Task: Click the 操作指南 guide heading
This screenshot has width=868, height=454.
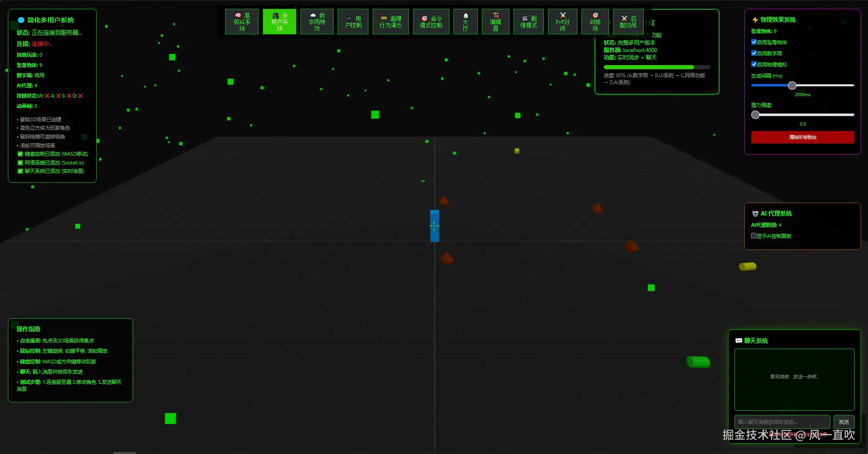Action: pyautogui.click(x=28, y=329)
